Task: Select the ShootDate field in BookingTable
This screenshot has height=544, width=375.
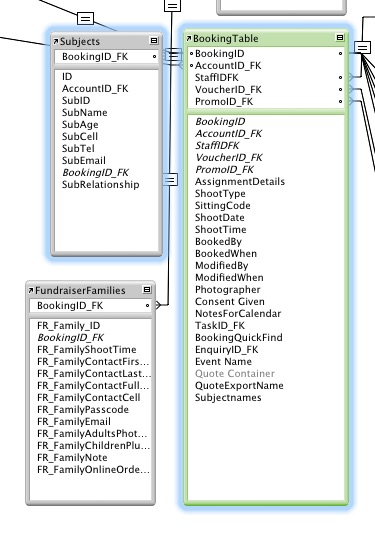Action: point(220,218)
